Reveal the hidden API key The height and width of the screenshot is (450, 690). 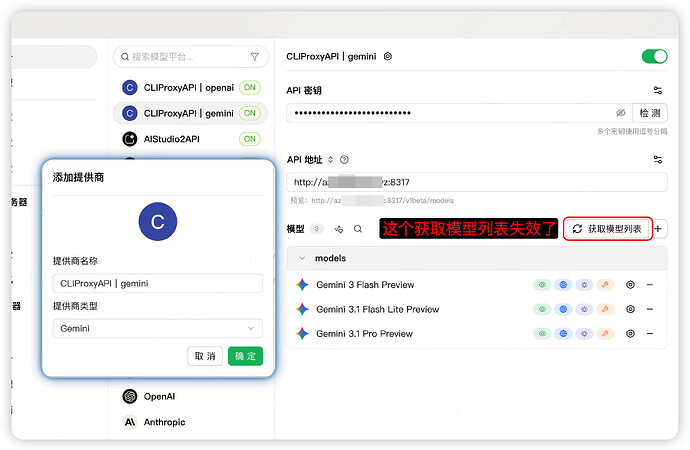point(620,113)
